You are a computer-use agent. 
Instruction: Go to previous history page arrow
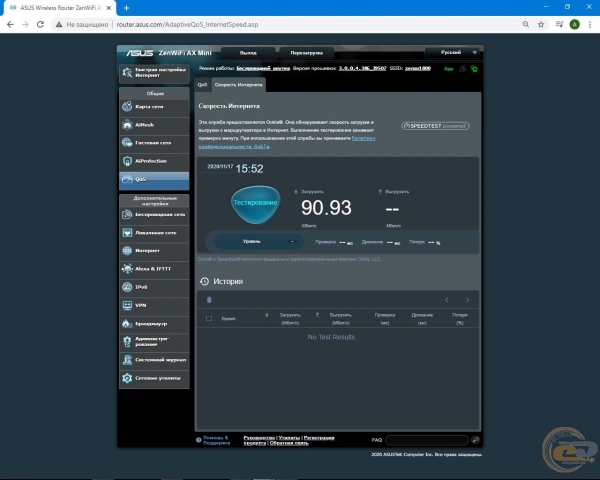tap(447, 300)
